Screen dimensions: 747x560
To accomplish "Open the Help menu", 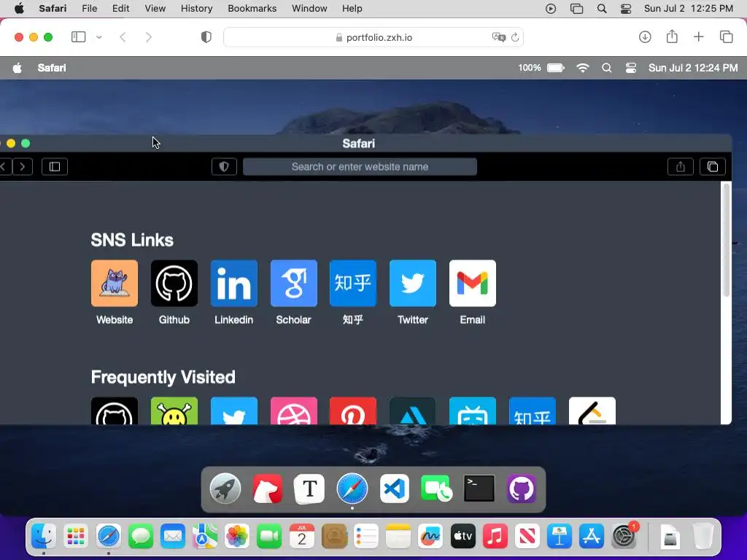I will pos(352,9).
